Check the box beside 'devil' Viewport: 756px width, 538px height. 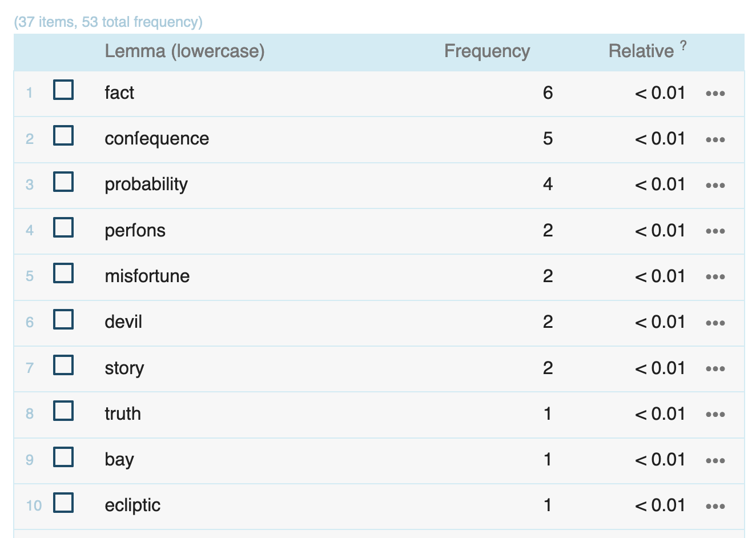tap(63, 319)
